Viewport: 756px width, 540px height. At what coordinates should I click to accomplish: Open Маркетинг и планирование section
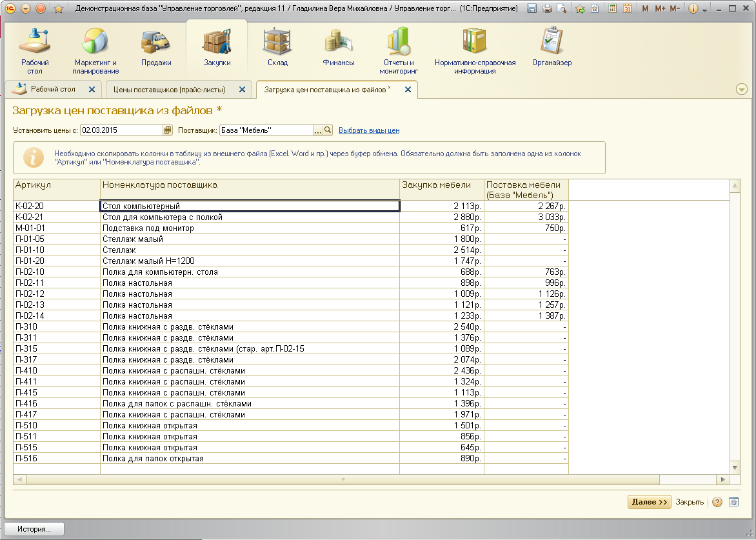pyautogui.click(x=95, y=50)
